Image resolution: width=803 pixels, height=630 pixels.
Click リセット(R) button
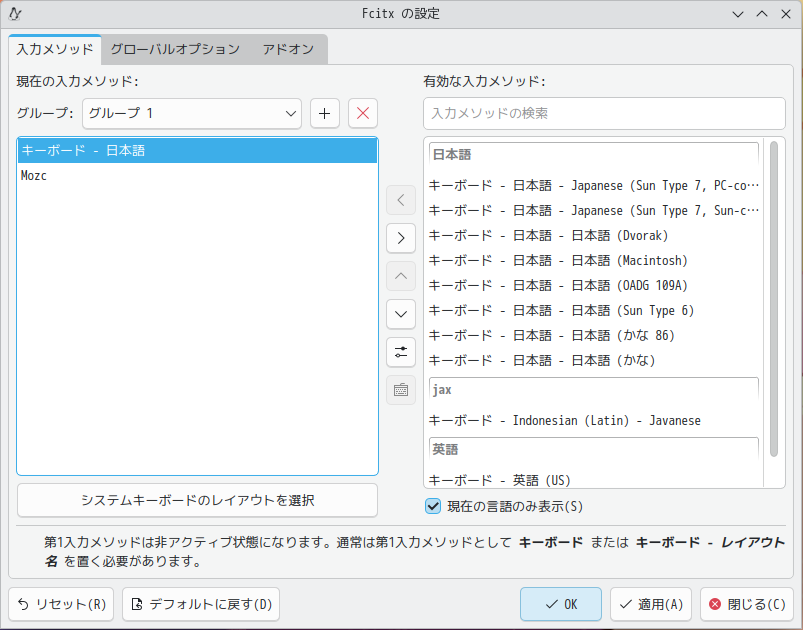click(61, 604)
